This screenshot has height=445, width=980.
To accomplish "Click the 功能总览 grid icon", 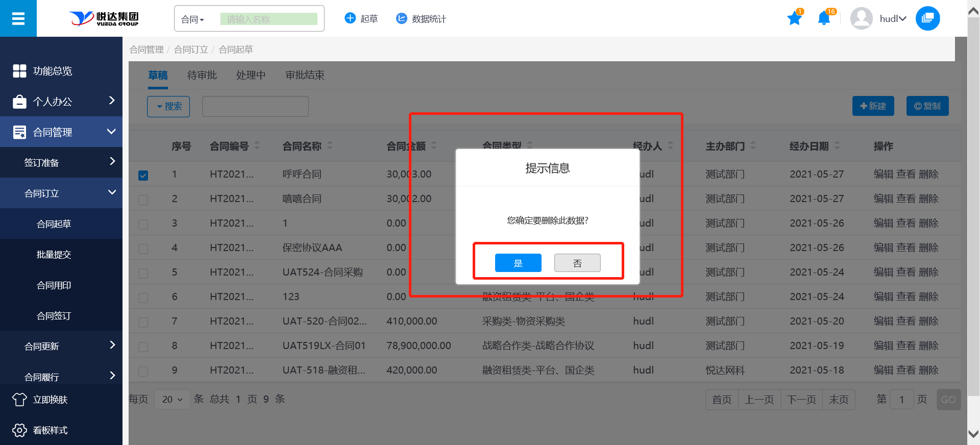I will pos(19,71).
